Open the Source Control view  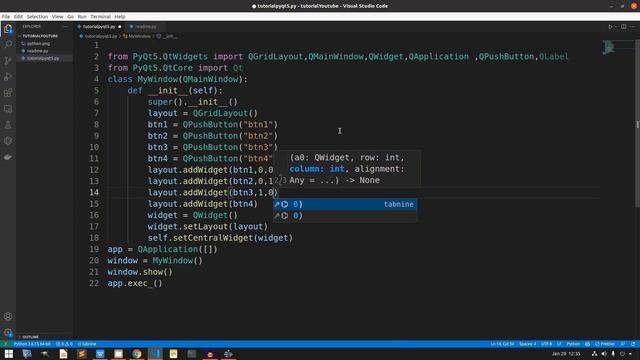point(8,60)
